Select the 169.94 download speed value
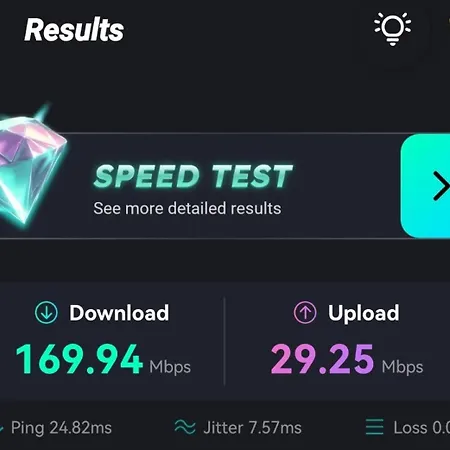The image size is (450, 450). (79, 359)
